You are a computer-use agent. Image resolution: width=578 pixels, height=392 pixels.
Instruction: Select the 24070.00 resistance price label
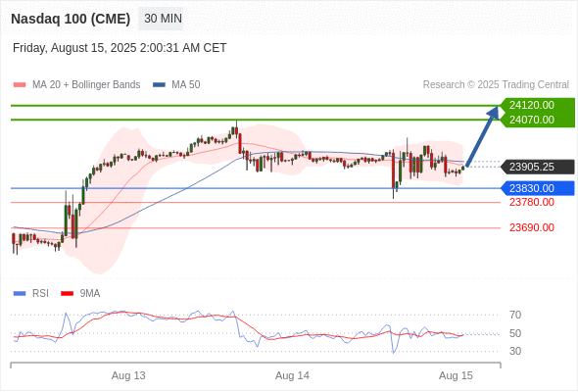(x=532, y=120)
